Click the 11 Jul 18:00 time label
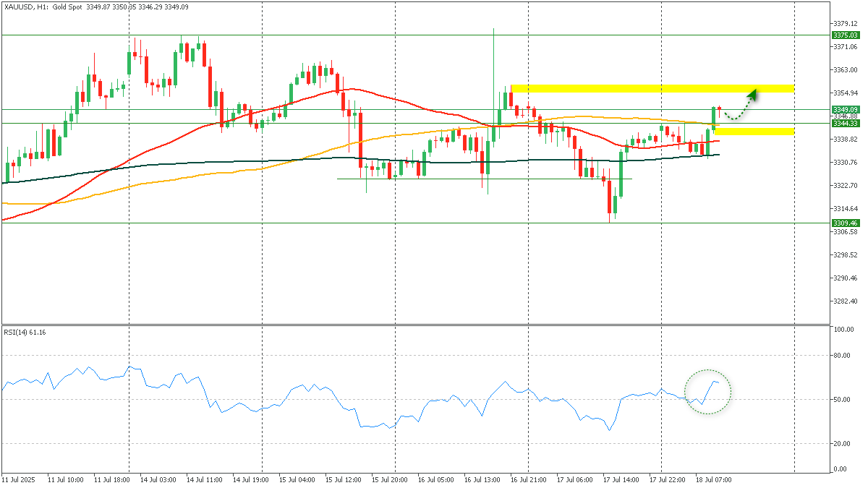Image resolution: width=868 pixels, height=488 pixels. coord(111,479)
